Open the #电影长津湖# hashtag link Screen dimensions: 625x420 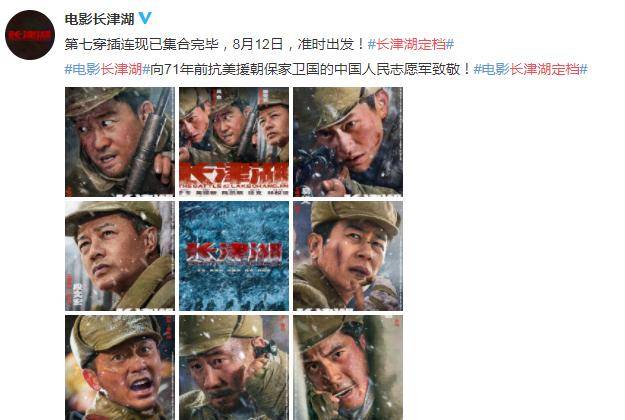(107, 69)
